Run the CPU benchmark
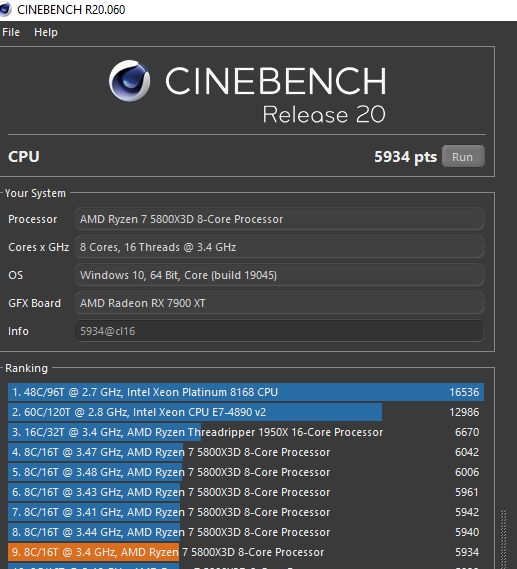517x569 pixels. [x=463, y=157]
